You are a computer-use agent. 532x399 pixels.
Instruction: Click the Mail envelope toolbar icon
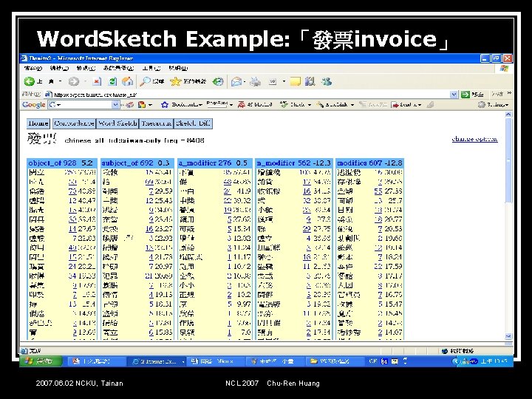pos(236,81)
